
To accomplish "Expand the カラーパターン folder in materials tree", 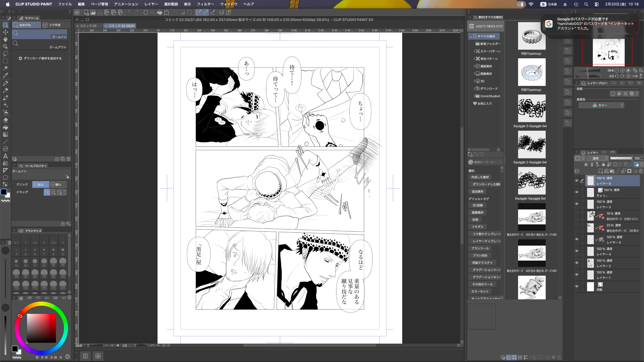I will pyautogui.click(x=474, y=51).
